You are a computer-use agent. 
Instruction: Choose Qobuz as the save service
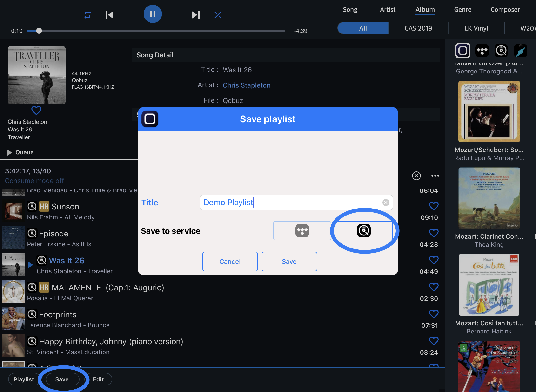click(x=364, y=231)
